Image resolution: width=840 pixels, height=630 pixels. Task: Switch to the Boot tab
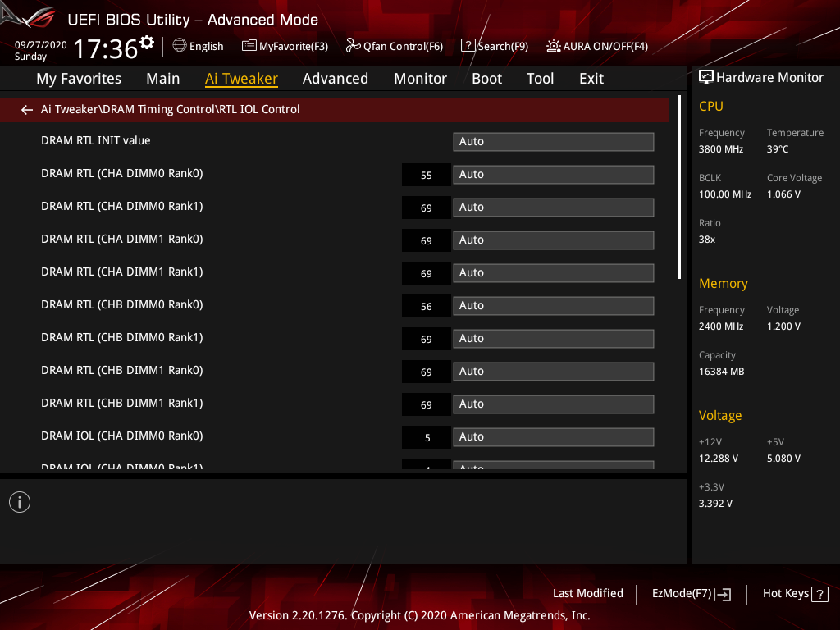point(487,79)
